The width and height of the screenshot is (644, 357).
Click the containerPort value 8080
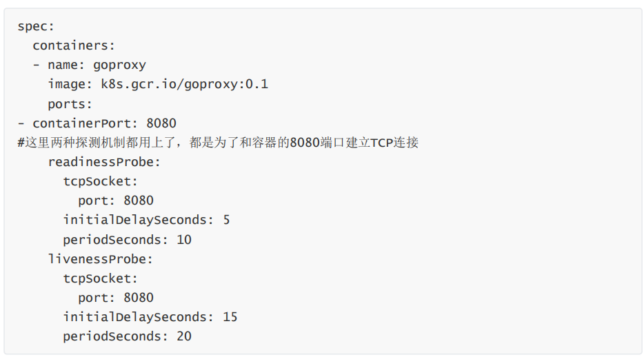[161, 123]
